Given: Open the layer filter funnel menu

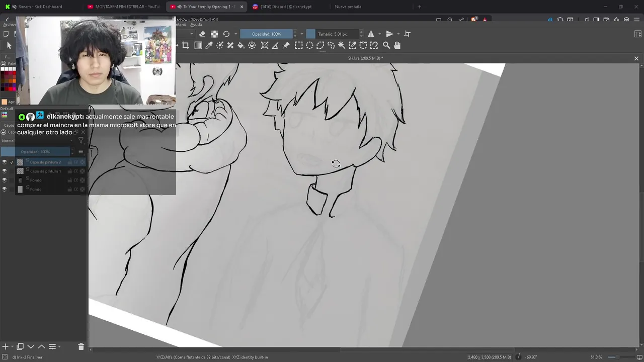Looking at the screenshot, I should click(80, 141).
